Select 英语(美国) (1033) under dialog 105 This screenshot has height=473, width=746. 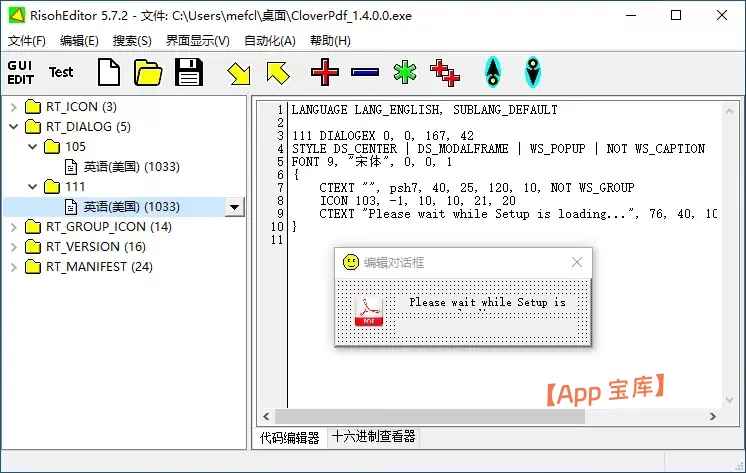pos(130,167)
